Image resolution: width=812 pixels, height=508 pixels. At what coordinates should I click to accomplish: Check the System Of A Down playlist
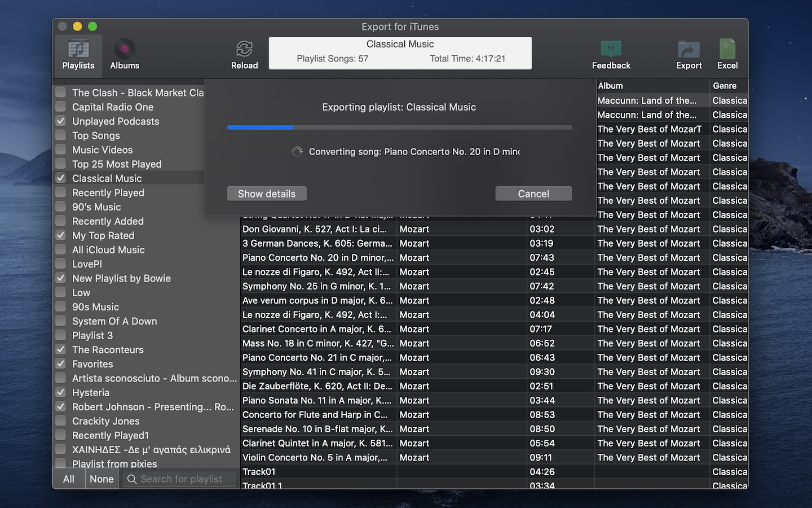click(61, 321)
